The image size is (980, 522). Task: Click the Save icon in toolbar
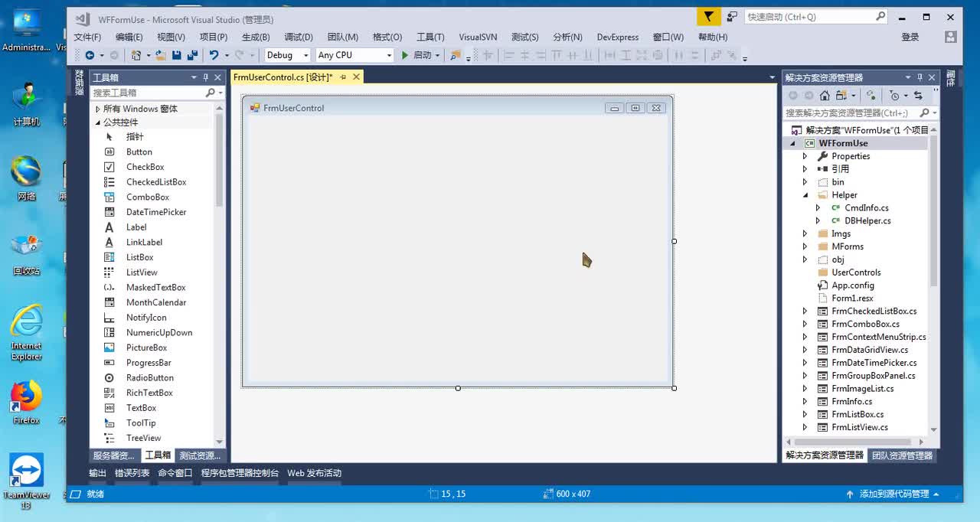[x=177, y=55]
